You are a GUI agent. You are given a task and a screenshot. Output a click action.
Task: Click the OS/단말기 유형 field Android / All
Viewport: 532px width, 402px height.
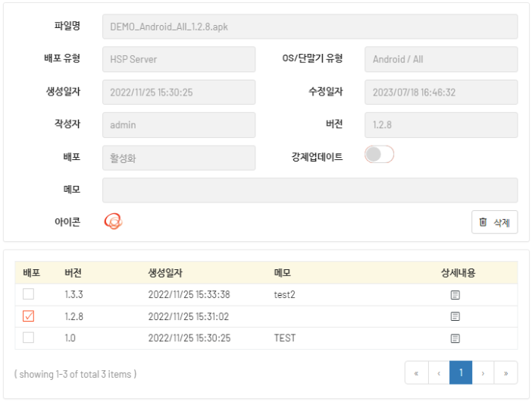tap(441, 59)
